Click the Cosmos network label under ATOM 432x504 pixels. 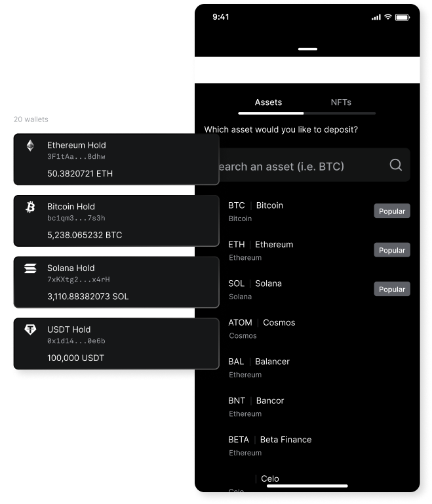tap(243, 335)
